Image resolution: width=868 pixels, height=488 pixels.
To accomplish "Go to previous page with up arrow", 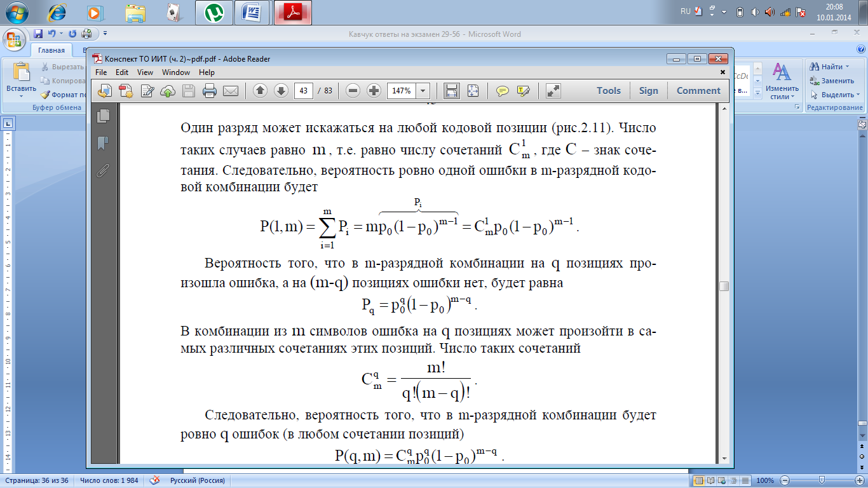I will (260, 91).
